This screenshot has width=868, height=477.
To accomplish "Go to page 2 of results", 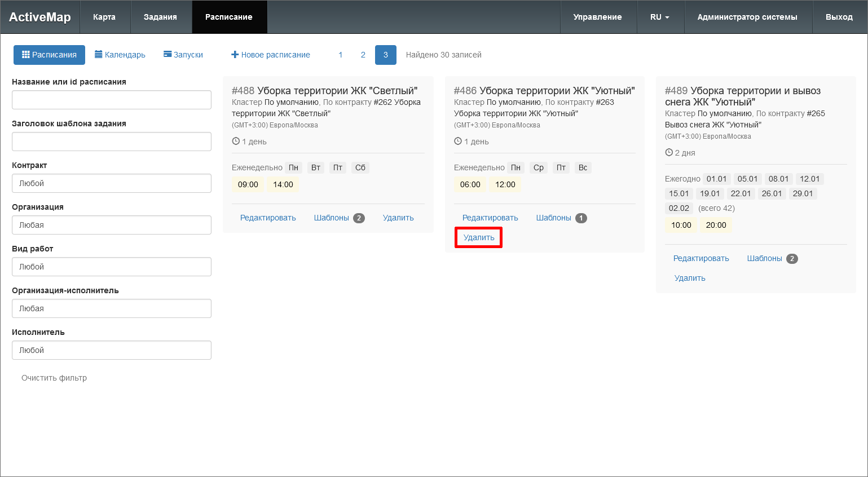I will pos(363,55).
